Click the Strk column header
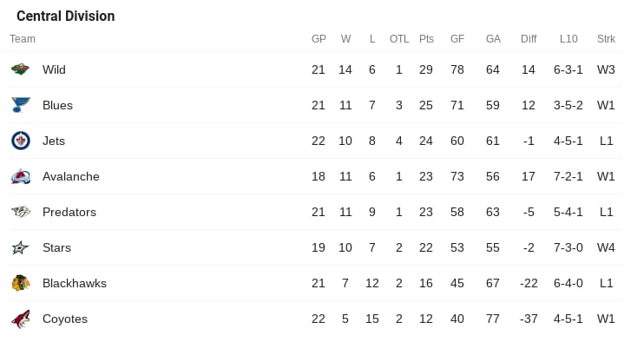Viewport: 644px width, 342px height. (606, 39)
